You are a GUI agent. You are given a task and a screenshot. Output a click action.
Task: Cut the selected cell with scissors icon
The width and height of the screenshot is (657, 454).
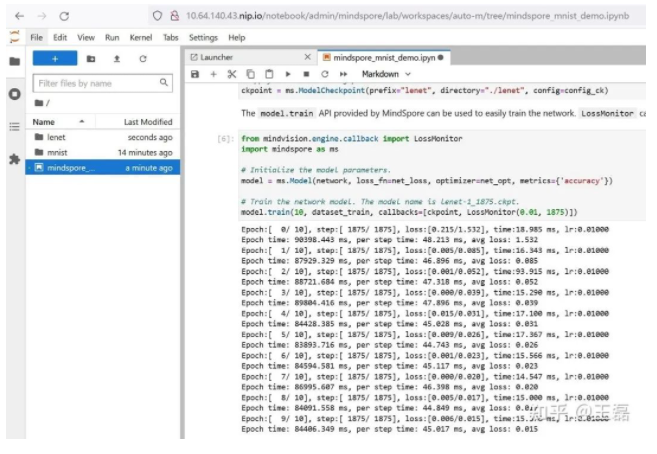click(231, 74)
